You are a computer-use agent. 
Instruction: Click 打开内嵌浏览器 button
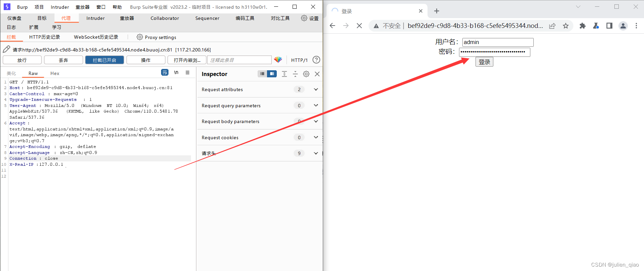[187, 60]
